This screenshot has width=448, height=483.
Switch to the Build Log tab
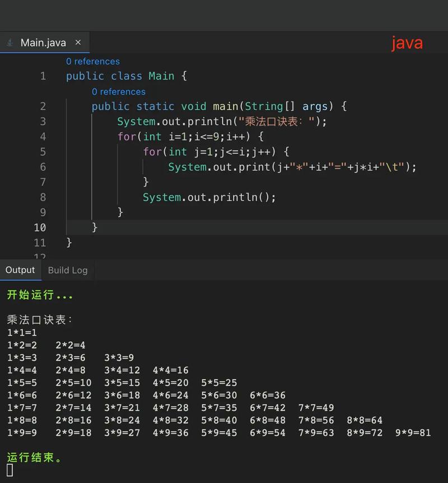click(67, 270)
